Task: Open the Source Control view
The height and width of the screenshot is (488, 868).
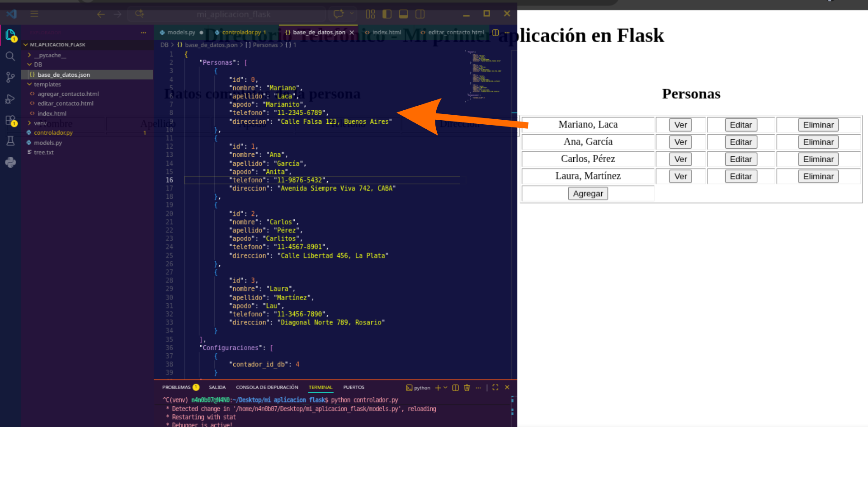Action: pos(10,77)
